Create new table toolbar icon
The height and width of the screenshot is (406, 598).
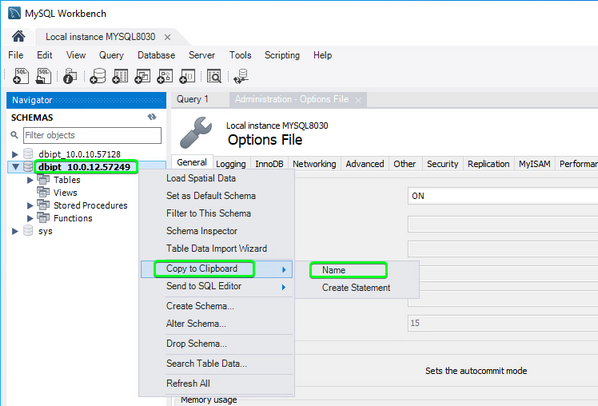pyautogui.click(x=120, y=76)
